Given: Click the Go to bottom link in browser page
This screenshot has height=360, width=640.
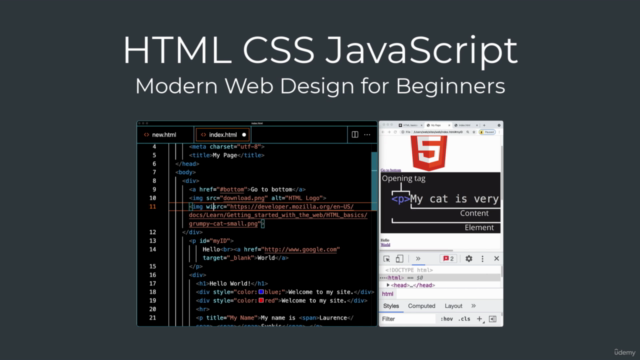Looking at the screenshot, I should point(391,170).
